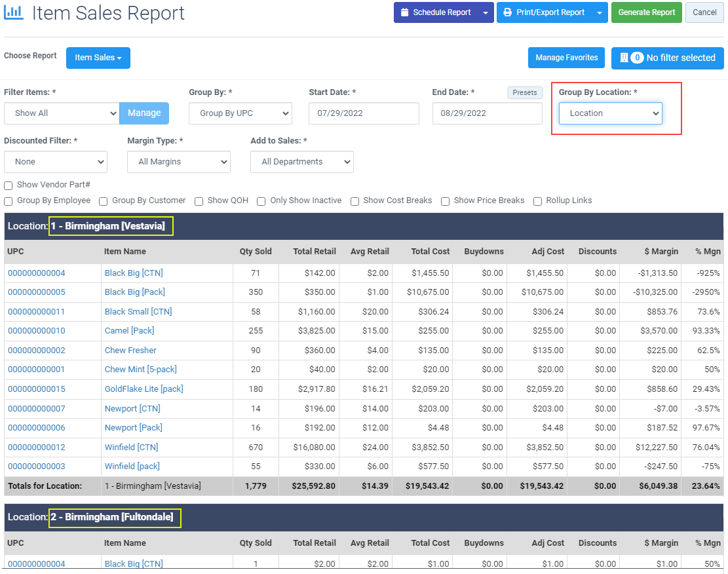Open UPC 000000000005 link

[x=37, y=292]
